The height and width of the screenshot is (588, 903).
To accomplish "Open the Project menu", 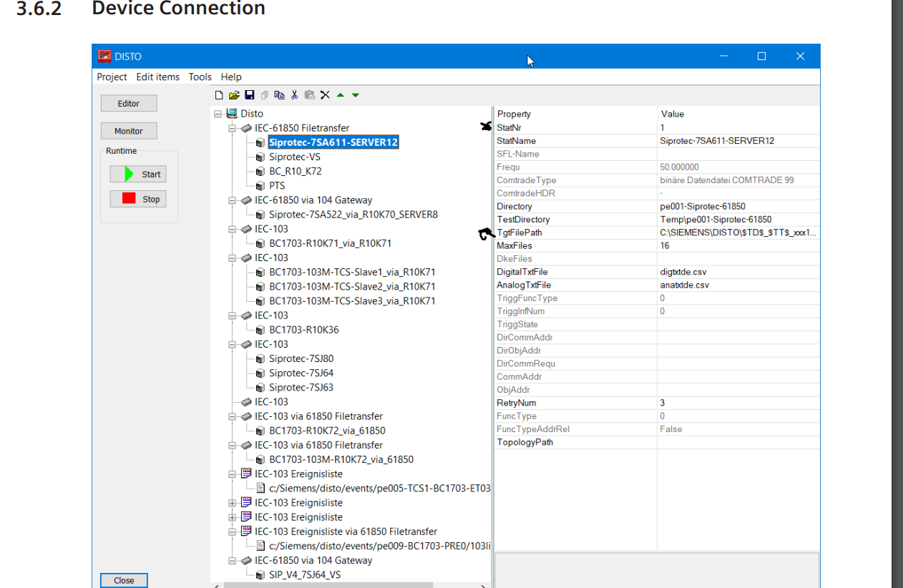I will (x=112, y=77).
